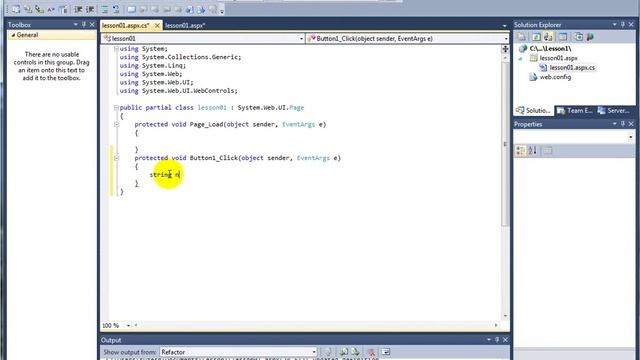Viewport: 640px width, 360px height.
Task: Toggle auto-hide pin on Solution Explorer
Action: tap(623, 24)
